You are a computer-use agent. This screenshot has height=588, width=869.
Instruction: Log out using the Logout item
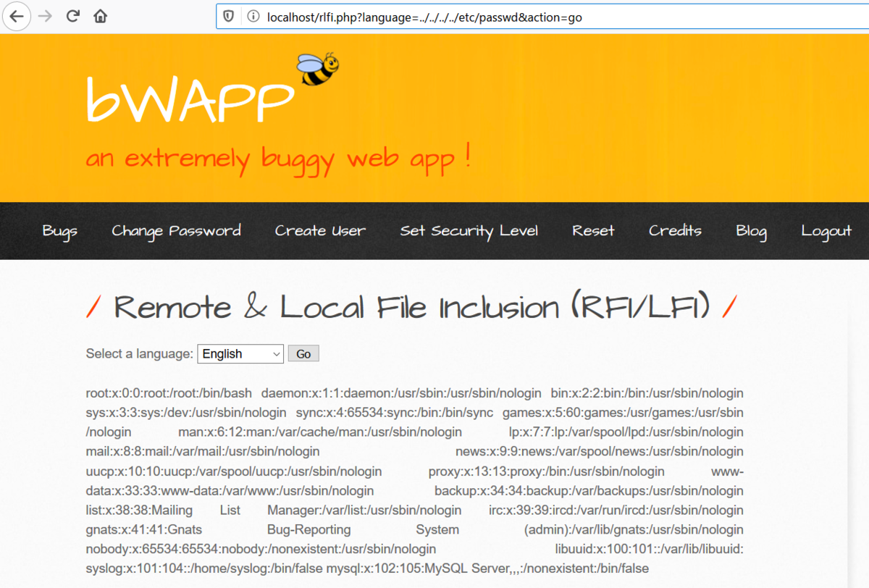click(826, 231)
